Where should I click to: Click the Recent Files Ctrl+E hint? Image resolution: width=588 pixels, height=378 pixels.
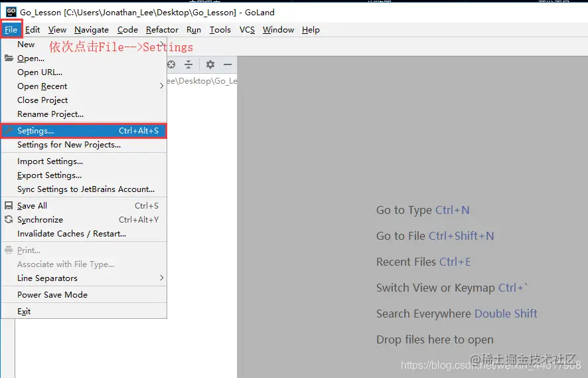pos(423,262)
